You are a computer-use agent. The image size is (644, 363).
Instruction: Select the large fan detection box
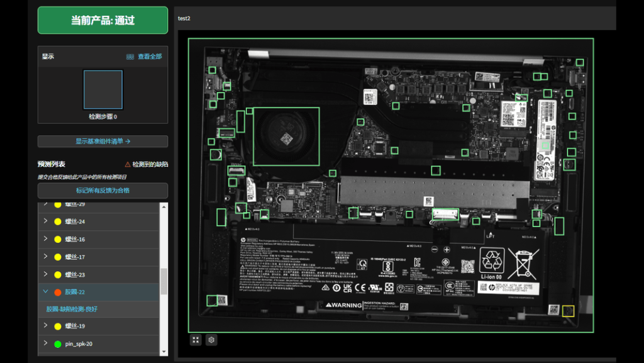[x=286, y=137]
